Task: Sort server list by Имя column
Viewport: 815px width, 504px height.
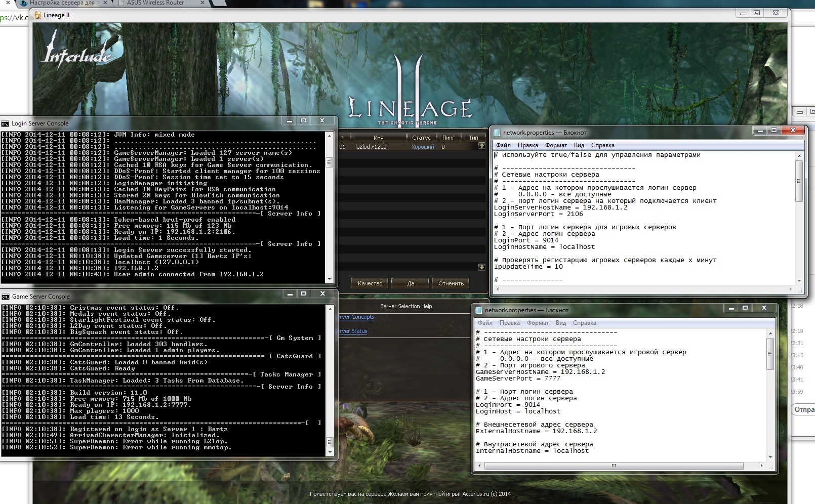Action: [x=378, y=138]
